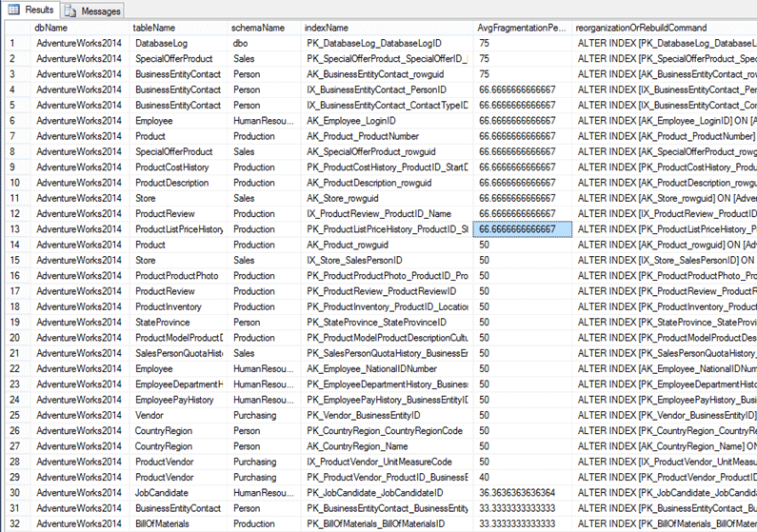This screenshot has height=532, width=757.
Task: Switch to the Results tab
Action: click(x=30, y=10)
